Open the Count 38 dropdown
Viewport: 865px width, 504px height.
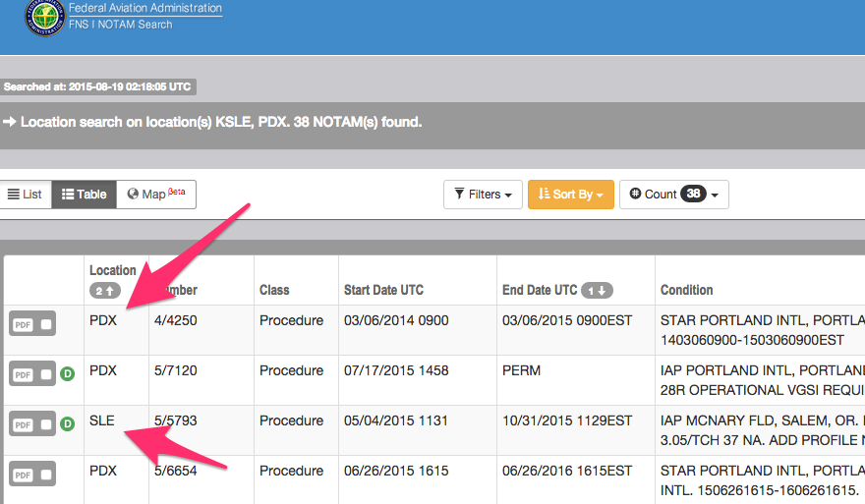(674, 195)
